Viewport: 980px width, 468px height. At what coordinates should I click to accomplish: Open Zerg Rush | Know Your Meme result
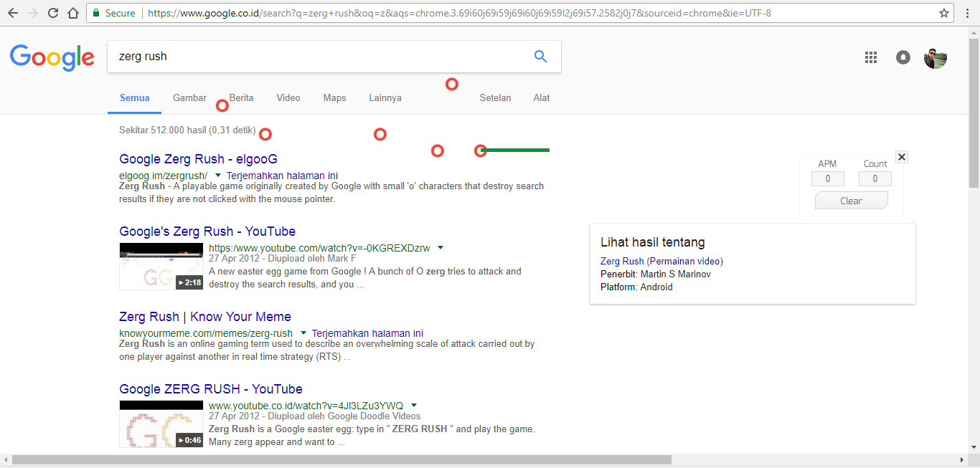[205, 317]
